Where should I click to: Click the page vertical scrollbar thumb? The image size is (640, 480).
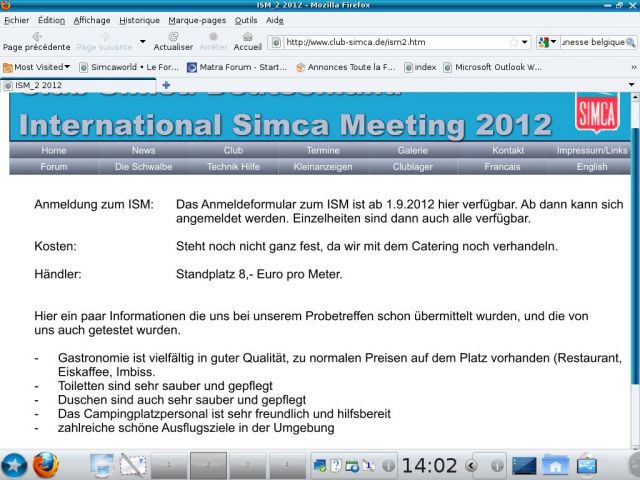coord(635,255)
